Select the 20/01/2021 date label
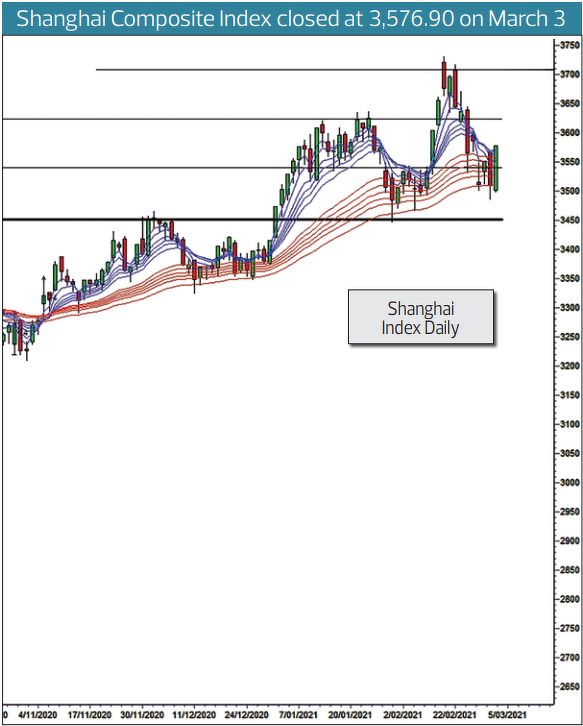The image size is (583, 726). [350, 715]
